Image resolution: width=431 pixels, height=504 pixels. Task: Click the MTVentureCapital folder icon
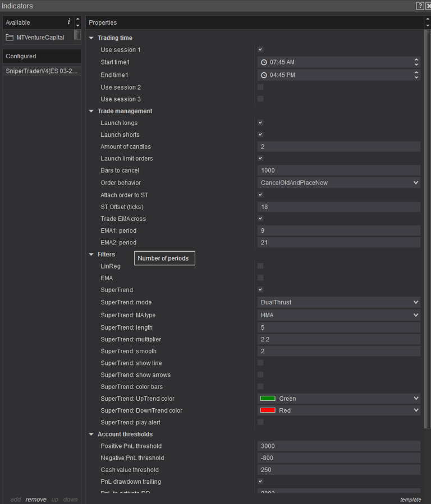coord(10,38)
